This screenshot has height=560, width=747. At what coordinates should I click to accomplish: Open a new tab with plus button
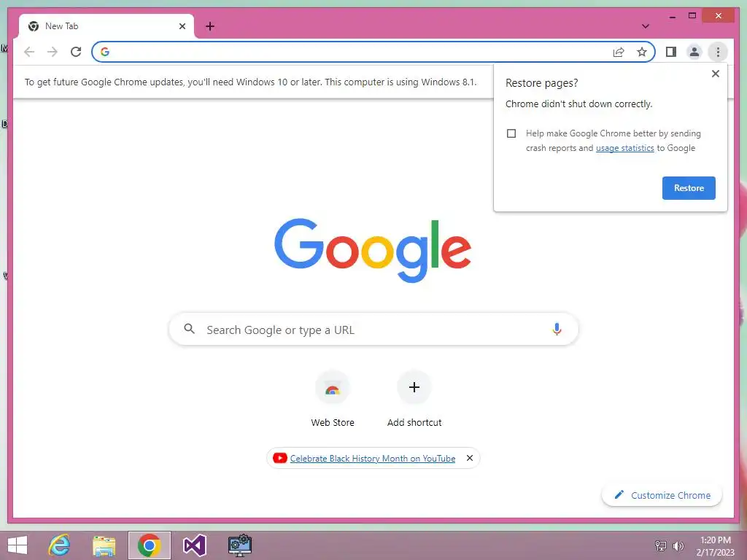(210, 26)
